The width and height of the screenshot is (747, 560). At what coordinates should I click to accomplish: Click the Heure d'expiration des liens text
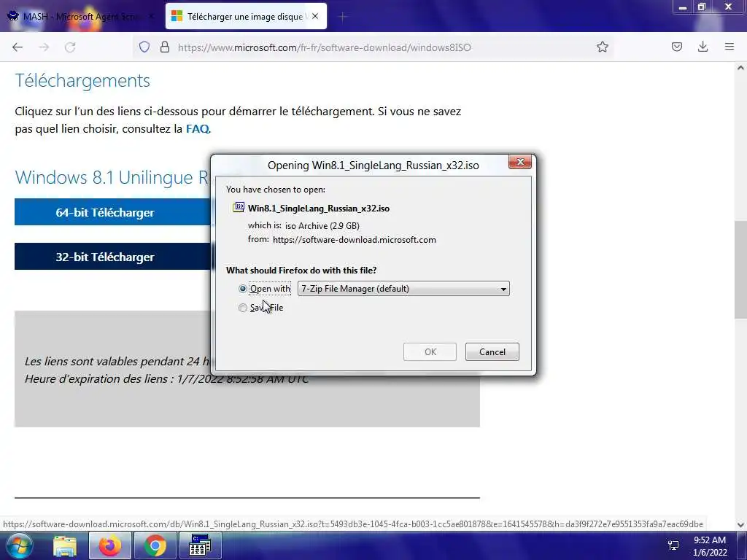click(167, 379)
